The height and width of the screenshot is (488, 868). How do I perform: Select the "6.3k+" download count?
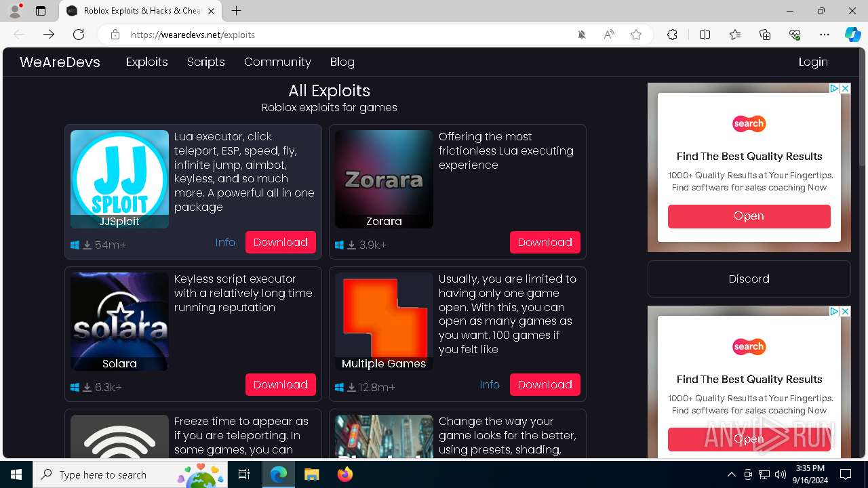click(108, 387)
